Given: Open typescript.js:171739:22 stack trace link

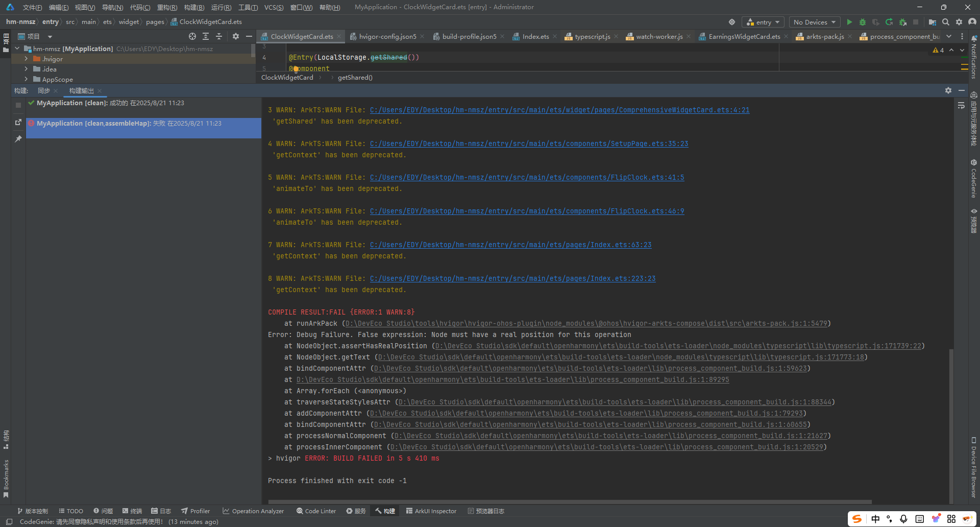Looking at the screenshot, I should coord(678,346).
